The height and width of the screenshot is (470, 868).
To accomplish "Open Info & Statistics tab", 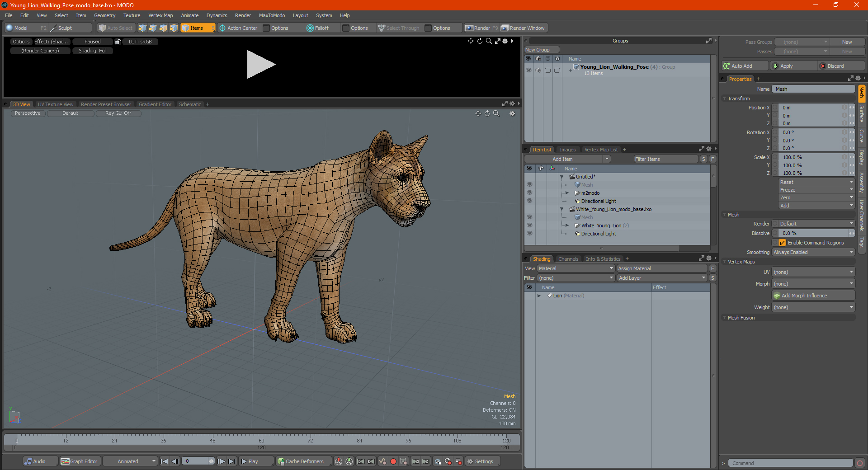I will click(603, 259).
